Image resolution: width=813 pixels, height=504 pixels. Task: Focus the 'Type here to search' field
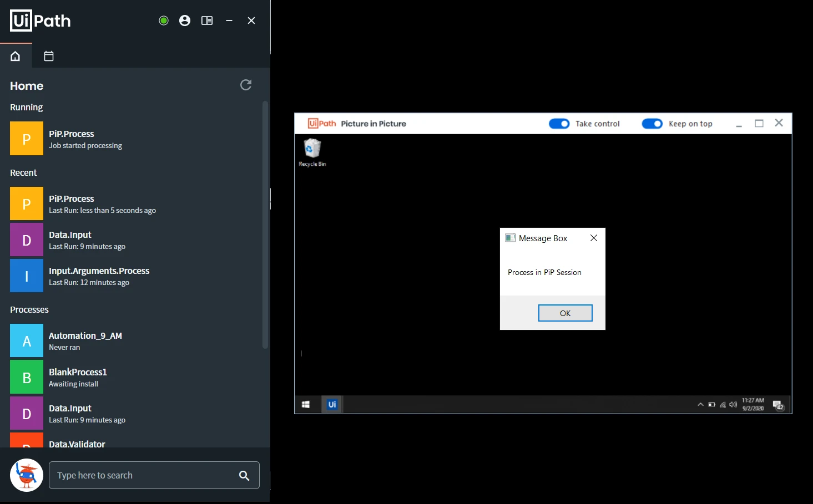tap(154, 475)
